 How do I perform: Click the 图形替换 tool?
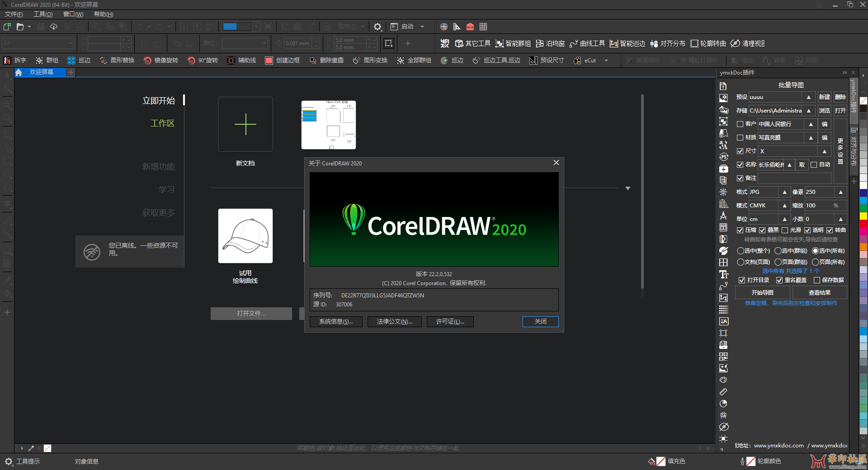pos(117,60)
